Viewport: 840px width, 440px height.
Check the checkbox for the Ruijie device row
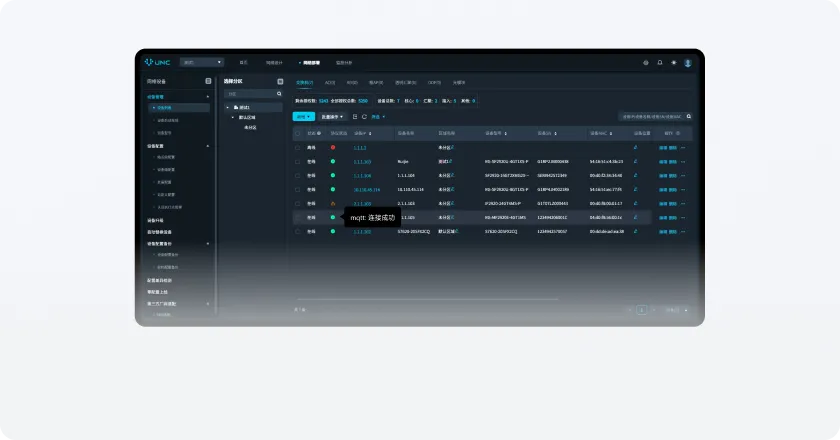click(297, 161)
